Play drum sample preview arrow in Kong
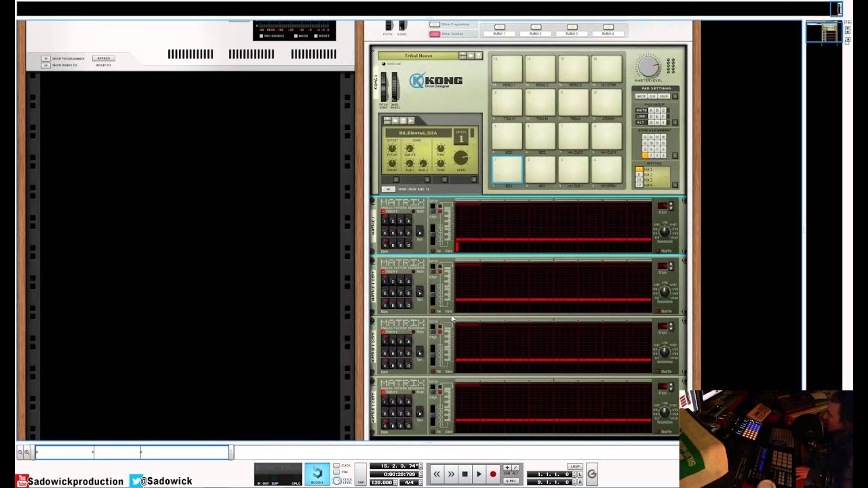The width and height of the screenshot is (868, 488). click(x=411, y=121)
